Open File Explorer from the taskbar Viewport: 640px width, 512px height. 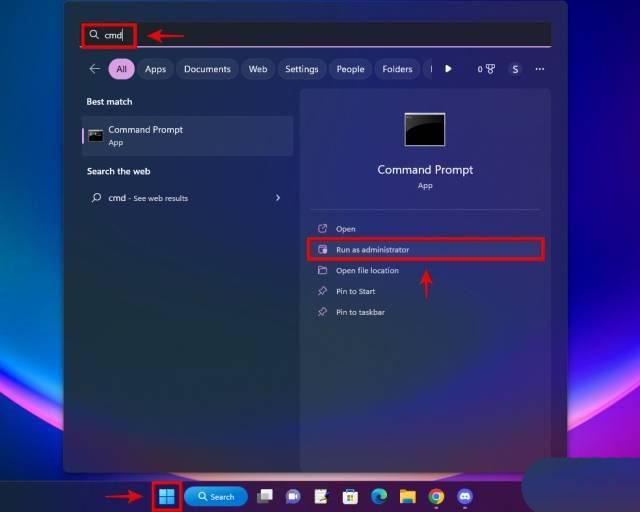407,496
